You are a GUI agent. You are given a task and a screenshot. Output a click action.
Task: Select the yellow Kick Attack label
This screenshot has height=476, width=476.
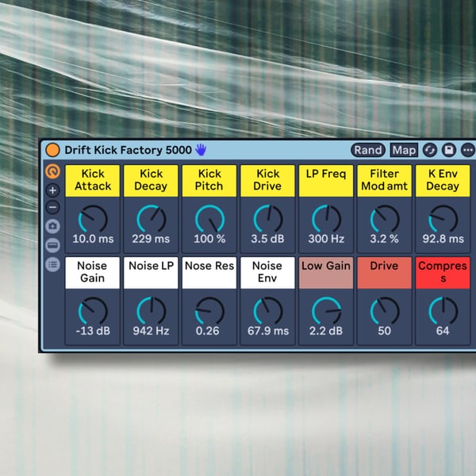pos(93,181)
